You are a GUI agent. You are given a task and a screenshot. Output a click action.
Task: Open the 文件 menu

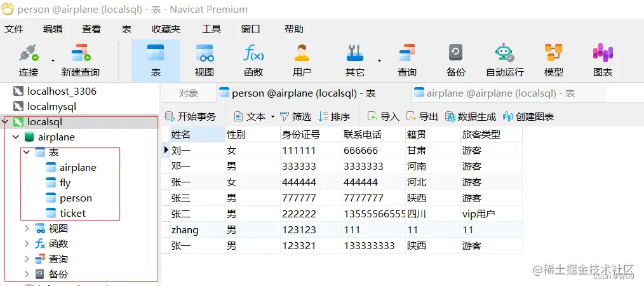(14, 29)
